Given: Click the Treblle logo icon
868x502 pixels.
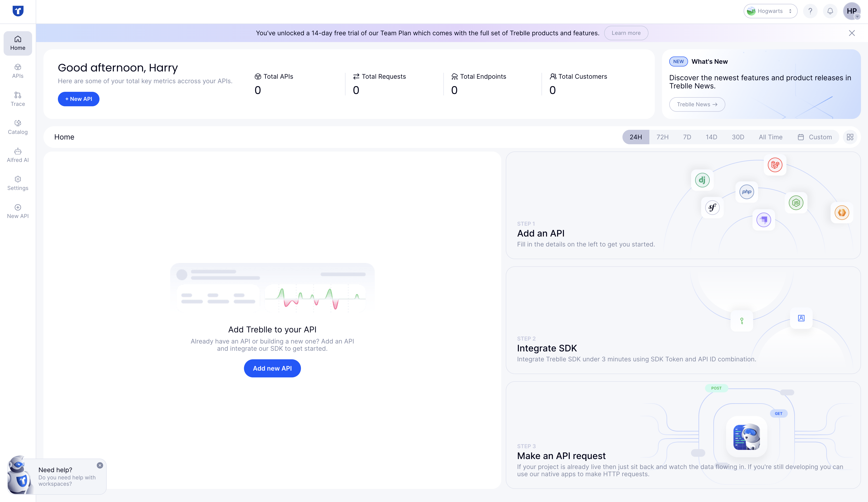Looking at the screenshot, I should [x=18, y=11].
